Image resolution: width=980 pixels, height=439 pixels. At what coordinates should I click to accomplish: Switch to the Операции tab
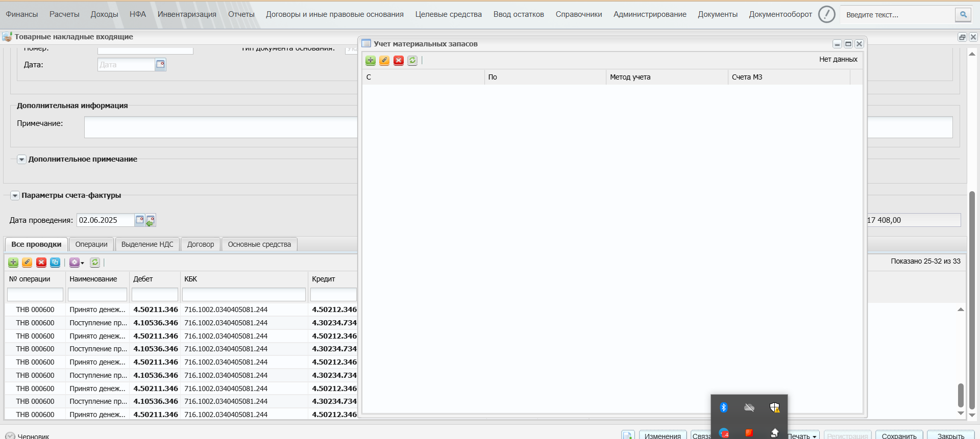point(91,244)
